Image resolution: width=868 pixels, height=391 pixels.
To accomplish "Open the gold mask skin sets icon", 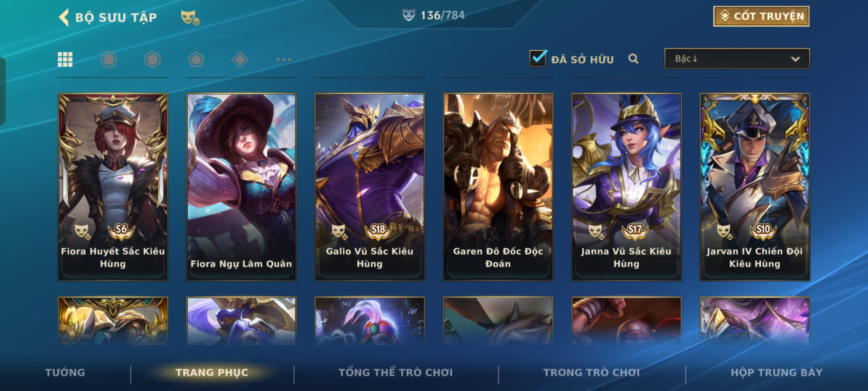I will (190, 18).
